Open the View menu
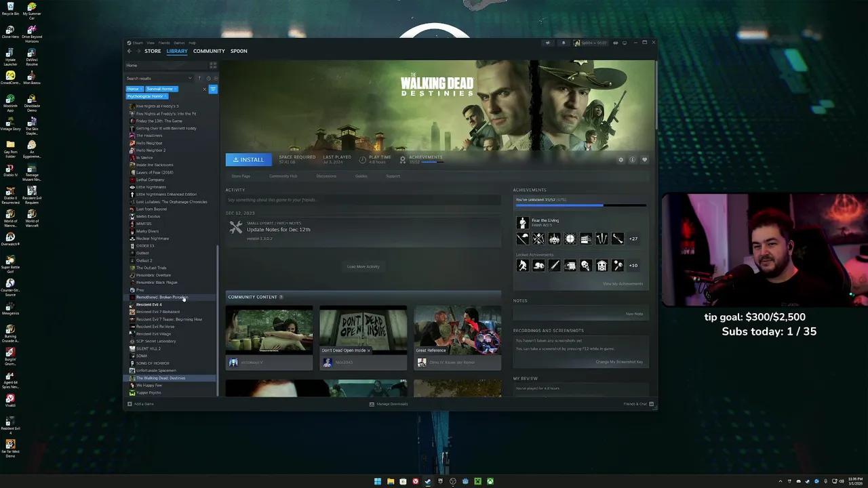The height and width of the screenshot is (488, 868). click(151, 43)
